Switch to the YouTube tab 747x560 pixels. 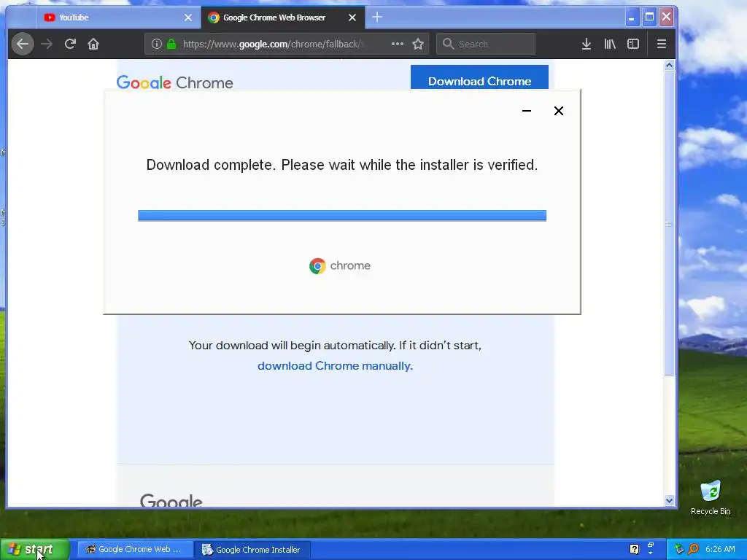pyautogui.click(x=119, y=17)
